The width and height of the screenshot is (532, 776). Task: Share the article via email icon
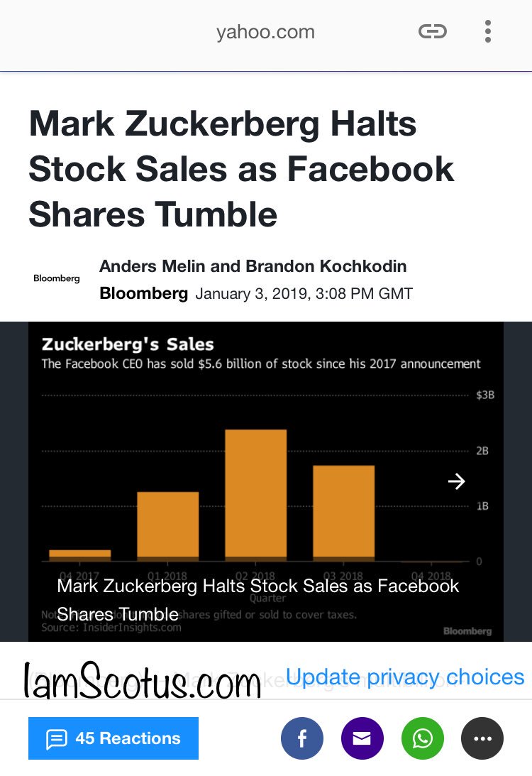[362, 738]
